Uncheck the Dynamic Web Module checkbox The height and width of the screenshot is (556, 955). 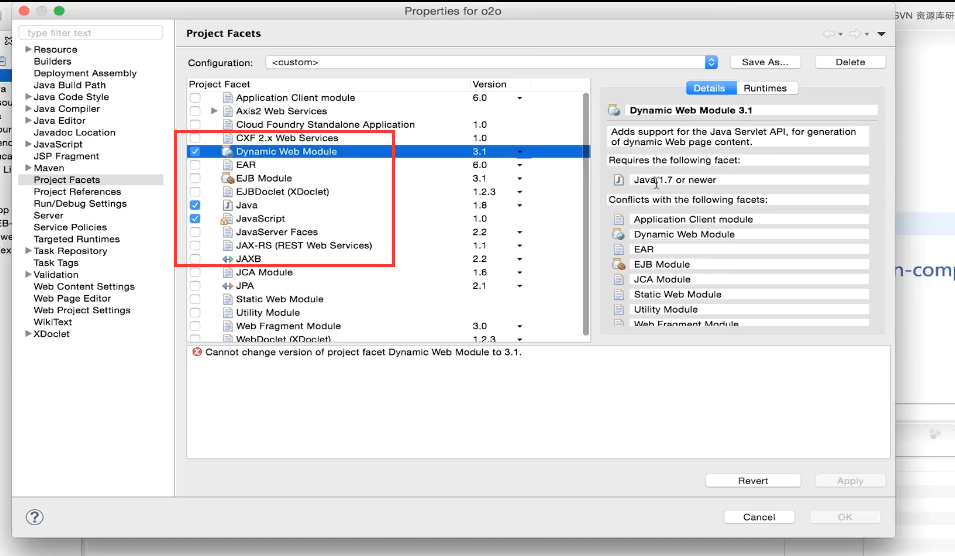[195, 151]
